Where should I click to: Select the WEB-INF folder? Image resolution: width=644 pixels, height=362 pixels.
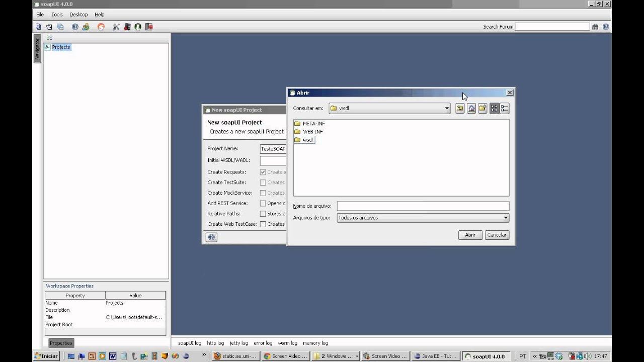[308, 131]
